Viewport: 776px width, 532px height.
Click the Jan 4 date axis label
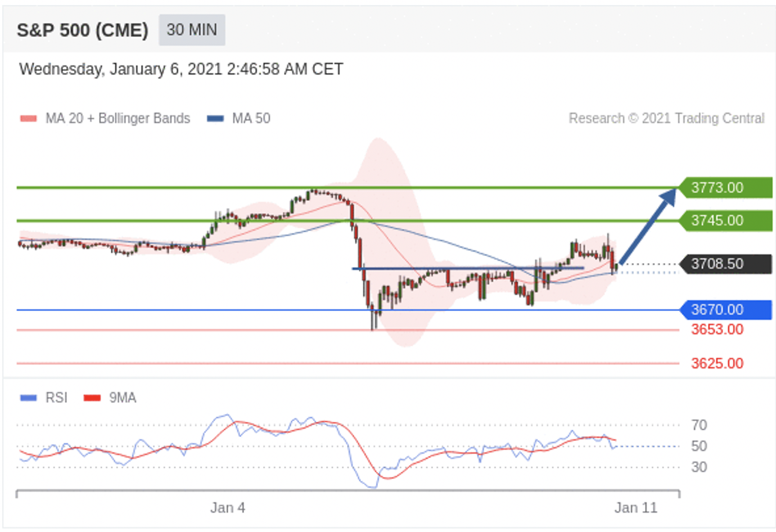coord(228,508)
